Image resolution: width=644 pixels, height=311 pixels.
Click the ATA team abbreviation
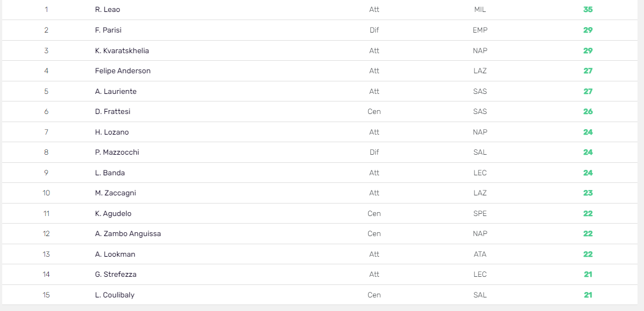pos(479,254)
